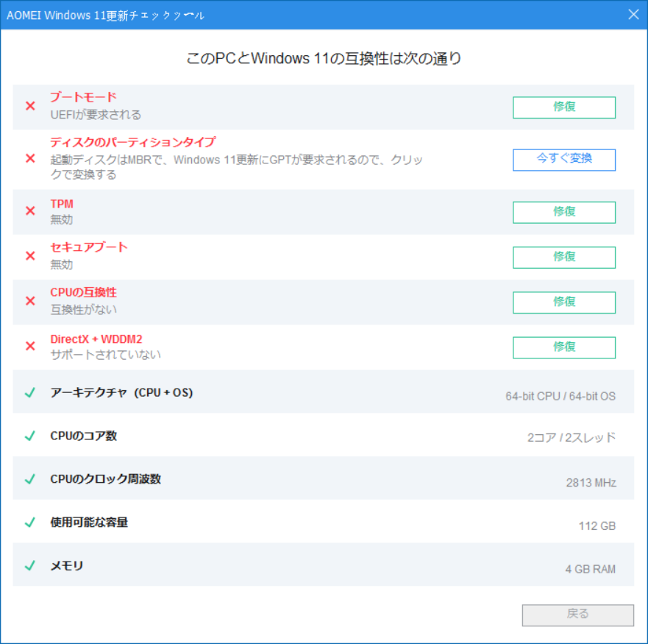This screenshot has height=644, width=648.
Task: Click 修復 for セキュアブート
Action: [x=563, y=257]
